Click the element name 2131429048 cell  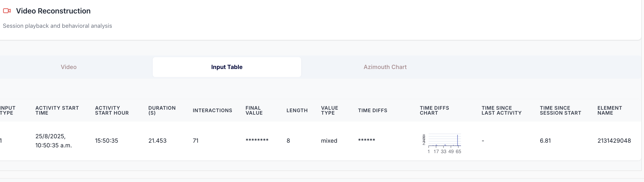click(614, 141)
